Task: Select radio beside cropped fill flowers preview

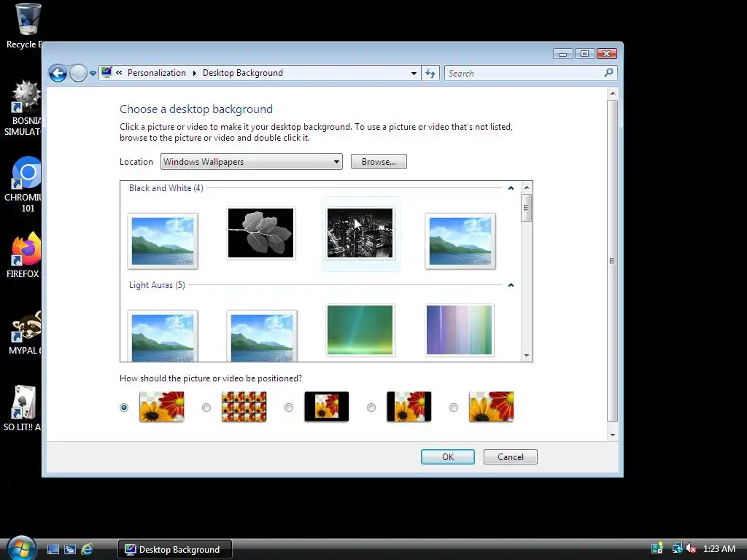Action: (454, 408)
